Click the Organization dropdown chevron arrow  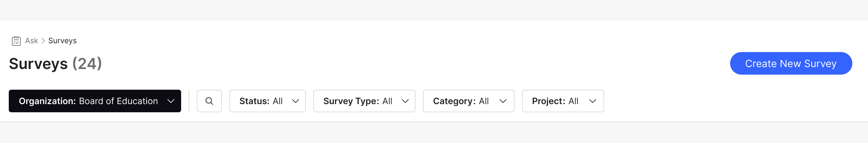[171, 101]
